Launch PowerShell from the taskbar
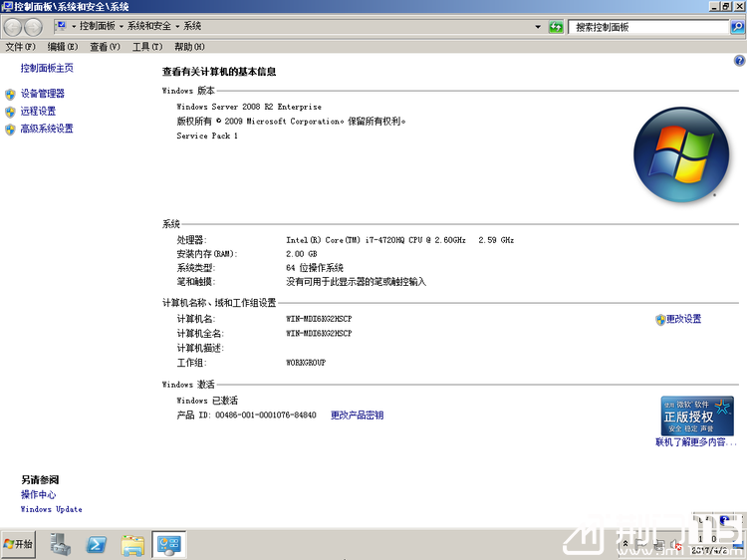The image size is (747, 560). [97, 544]
